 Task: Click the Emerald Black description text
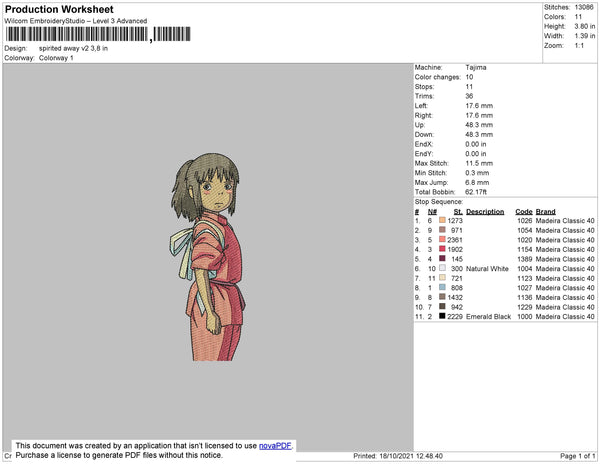(x=488, y=316)
